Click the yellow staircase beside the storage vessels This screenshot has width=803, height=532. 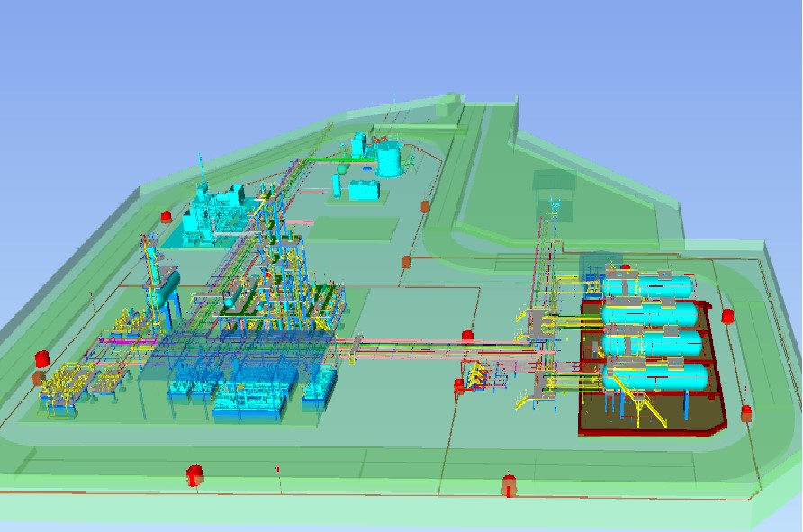click(645, 408)
